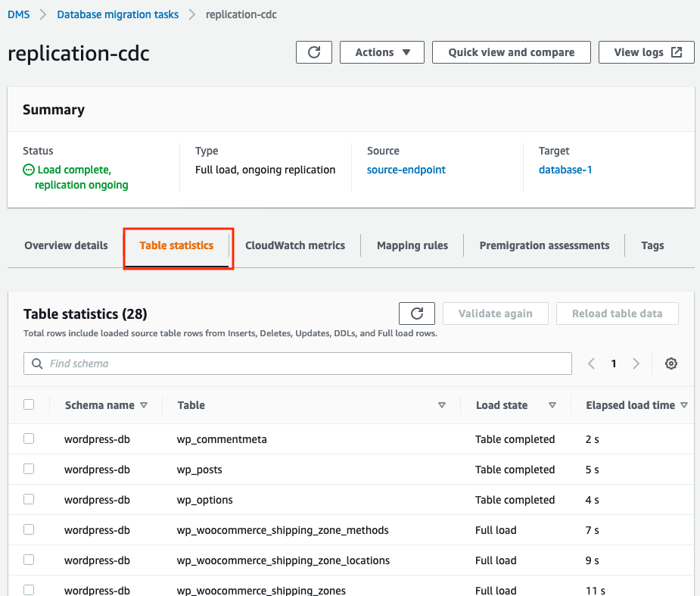
Task: Check the wp_commentmeta row checkbox
Action: pos(29,438)
